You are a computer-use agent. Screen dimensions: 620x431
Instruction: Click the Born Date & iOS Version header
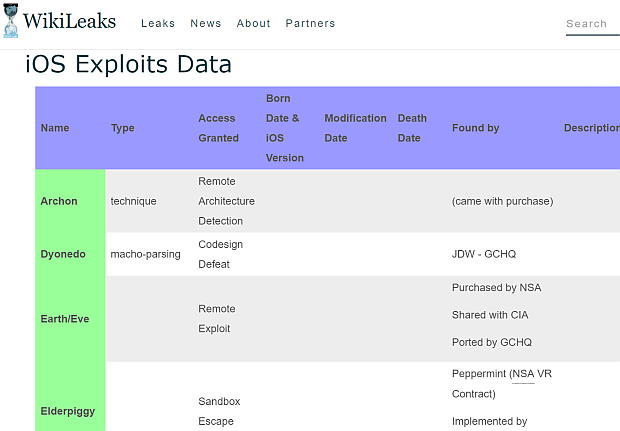click(285, 128)
